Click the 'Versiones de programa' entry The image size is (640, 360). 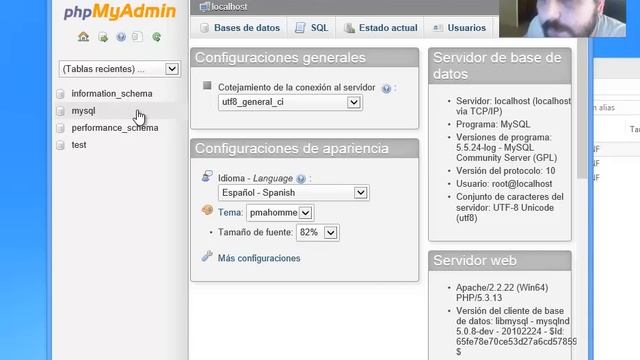(x=507, y=148)
